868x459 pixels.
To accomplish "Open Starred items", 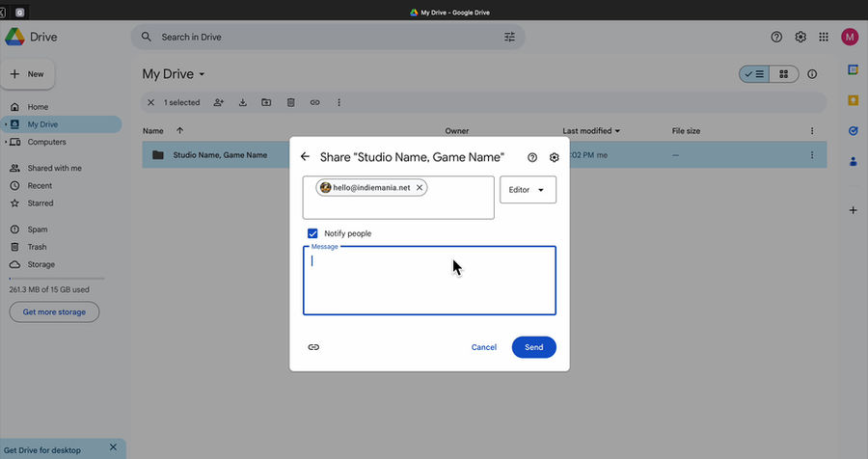I will (41, 203).
